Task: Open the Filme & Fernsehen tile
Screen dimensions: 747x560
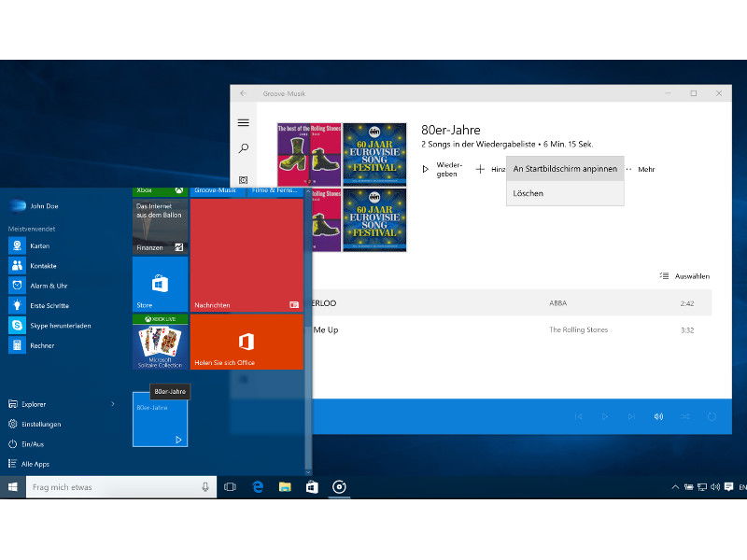Action: pyautogui.click(x=275, y=191)
